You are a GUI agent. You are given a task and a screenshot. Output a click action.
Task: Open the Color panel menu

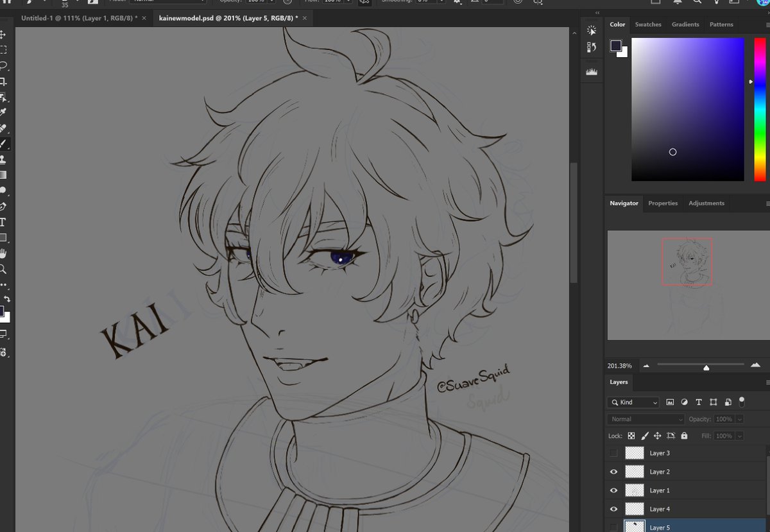coord(767,24)
